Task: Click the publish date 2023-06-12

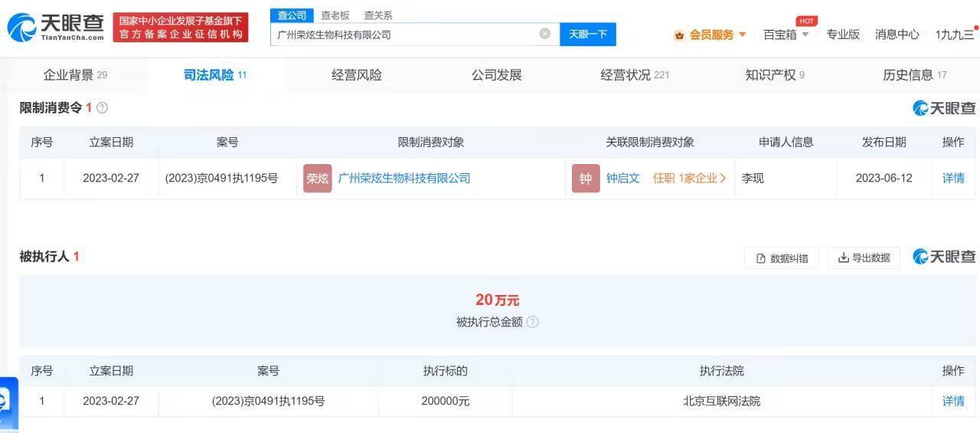Action: point(884,178)
